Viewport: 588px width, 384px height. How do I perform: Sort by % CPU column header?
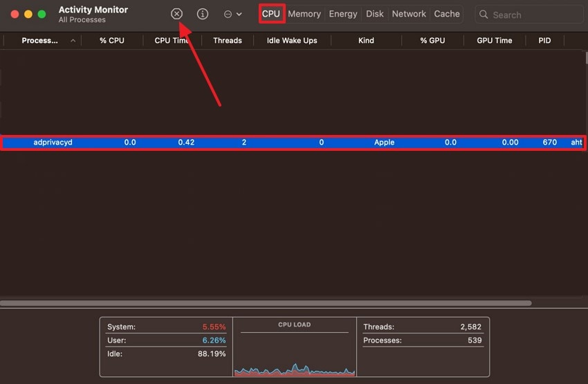112,41
